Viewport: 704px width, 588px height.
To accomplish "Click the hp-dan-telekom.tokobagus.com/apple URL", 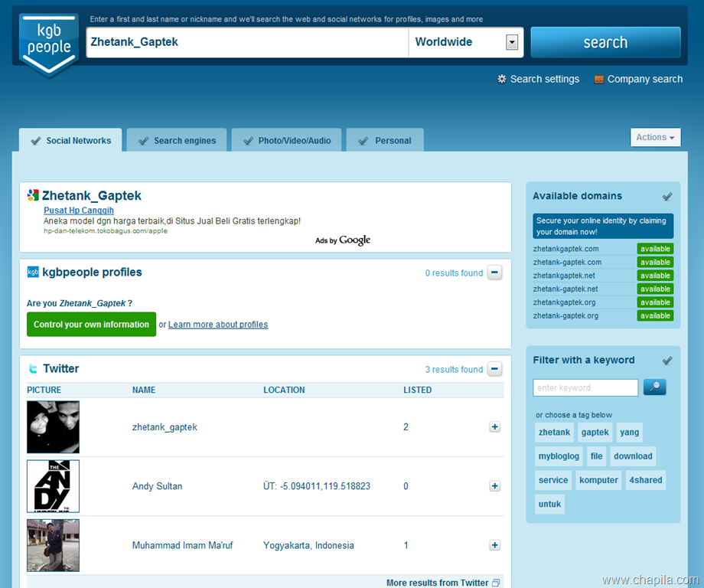I will [x=106, y=231].
